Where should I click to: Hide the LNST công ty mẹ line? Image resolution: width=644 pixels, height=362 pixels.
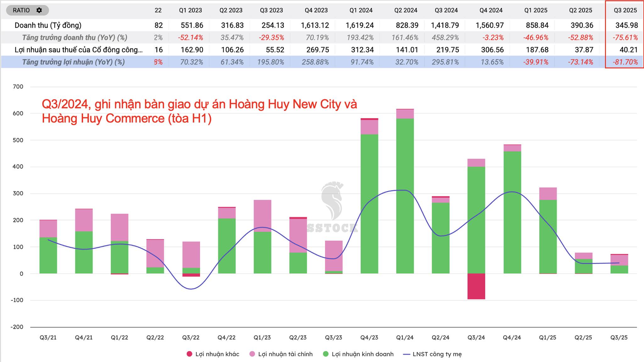437,354
